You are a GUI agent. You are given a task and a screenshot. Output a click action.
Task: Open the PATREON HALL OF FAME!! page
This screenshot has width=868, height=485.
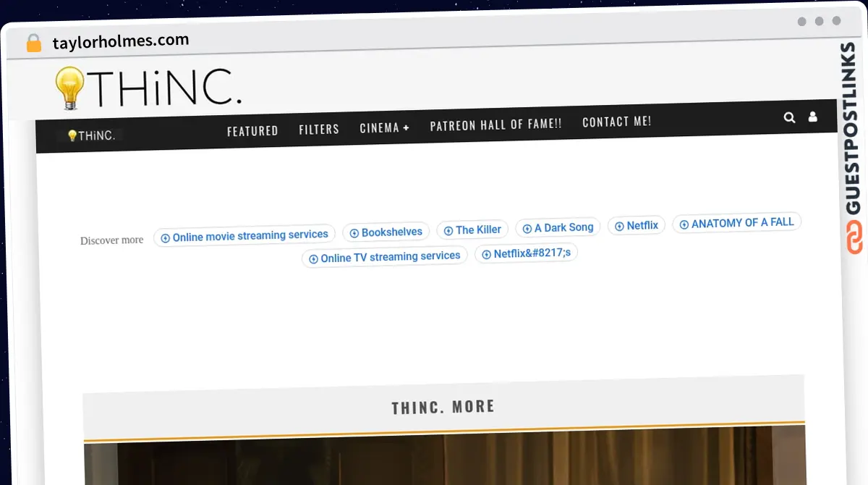[x=495, y=124]
